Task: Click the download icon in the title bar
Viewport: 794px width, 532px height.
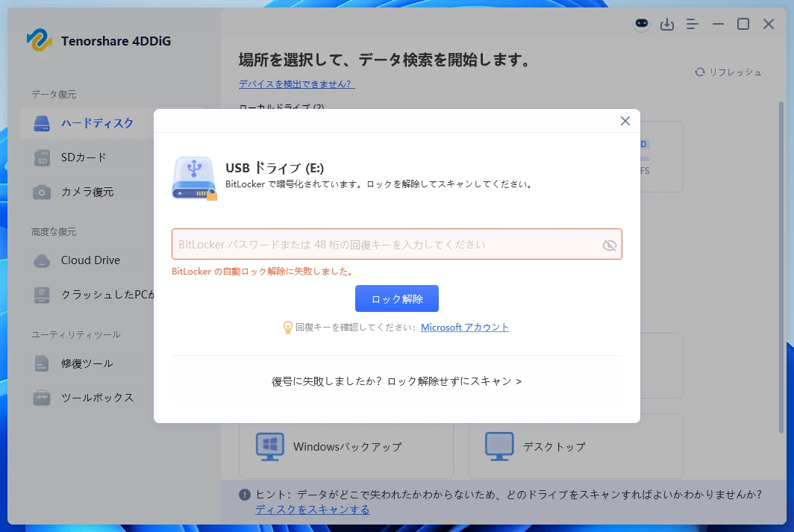Action: click(x=667, y=24)
